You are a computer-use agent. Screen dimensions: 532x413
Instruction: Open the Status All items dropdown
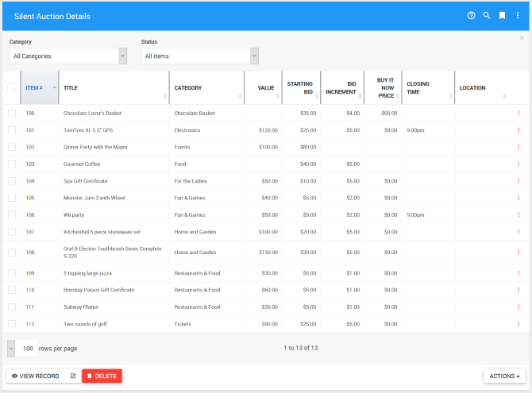[x=200, y=56]
